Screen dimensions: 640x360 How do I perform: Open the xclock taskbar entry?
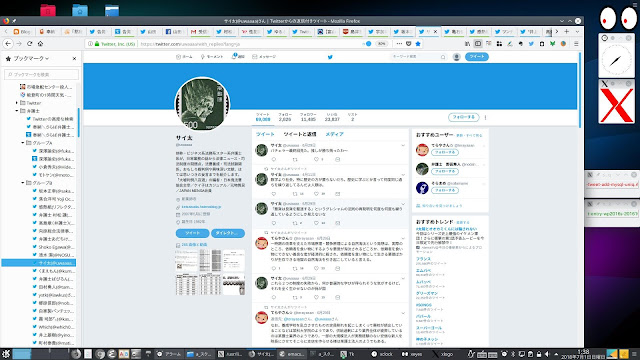coord(382,354)
